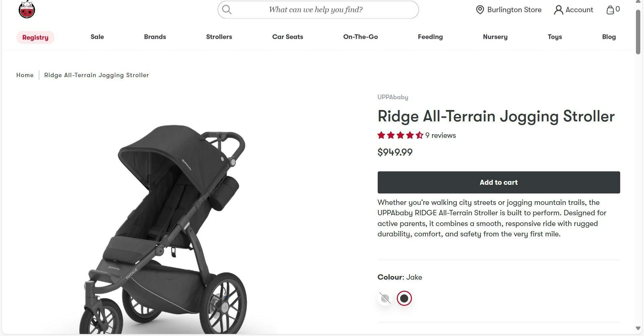Open the Strollers menu
Image resolution: width=644 pixels, height=336 pixels.
219,37
